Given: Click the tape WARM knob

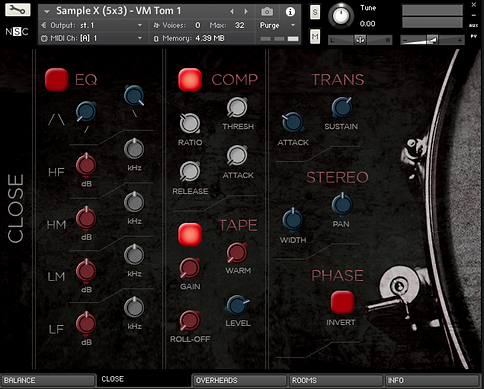Looking at the screenshot, I should tap(237, 253).
